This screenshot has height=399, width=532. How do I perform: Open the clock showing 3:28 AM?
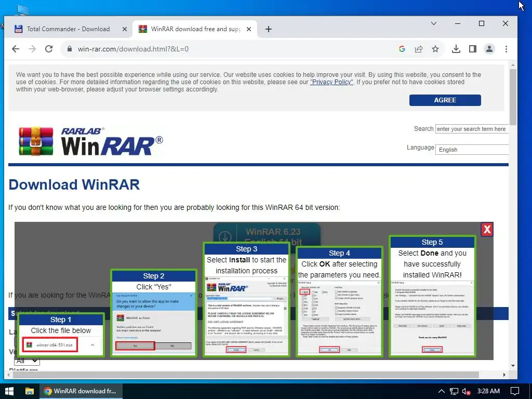(x=488, y=391)
